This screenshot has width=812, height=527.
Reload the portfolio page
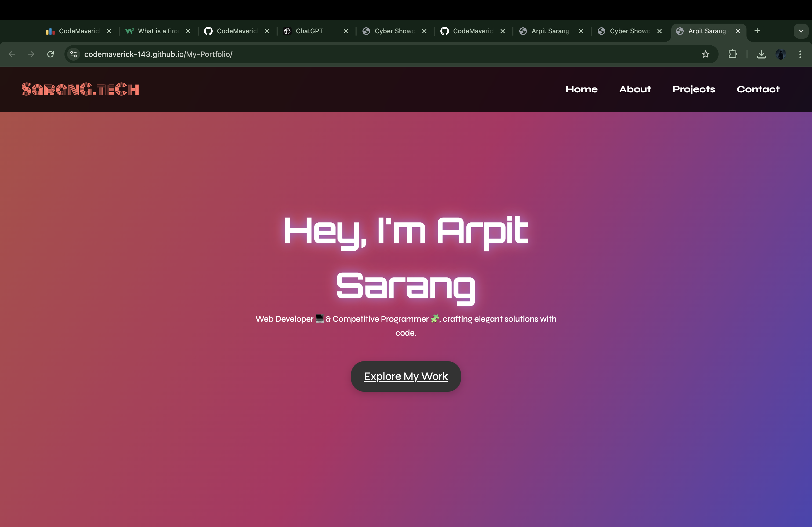[50, 54]
